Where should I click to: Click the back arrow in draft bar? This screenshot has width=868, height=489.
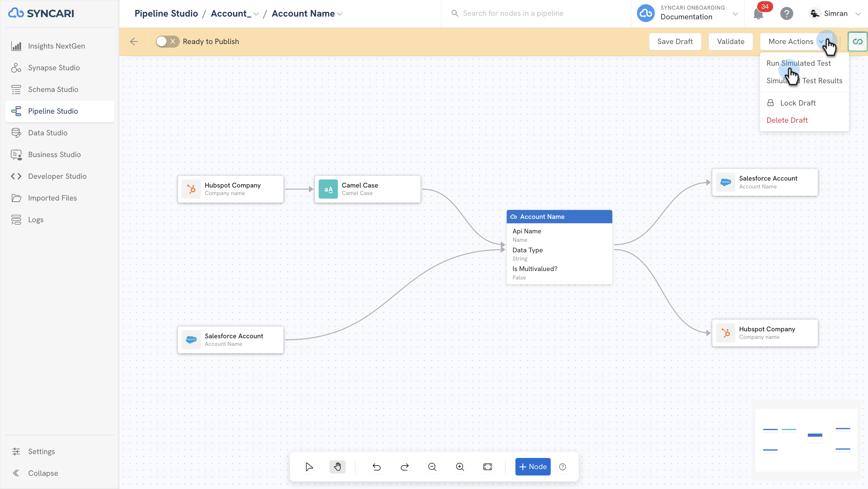134,41
